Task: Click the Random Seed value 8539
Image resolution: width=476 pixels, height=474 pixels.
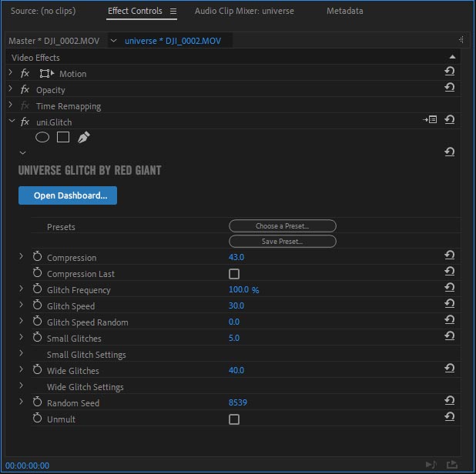Action: click(x=238, y=402)
